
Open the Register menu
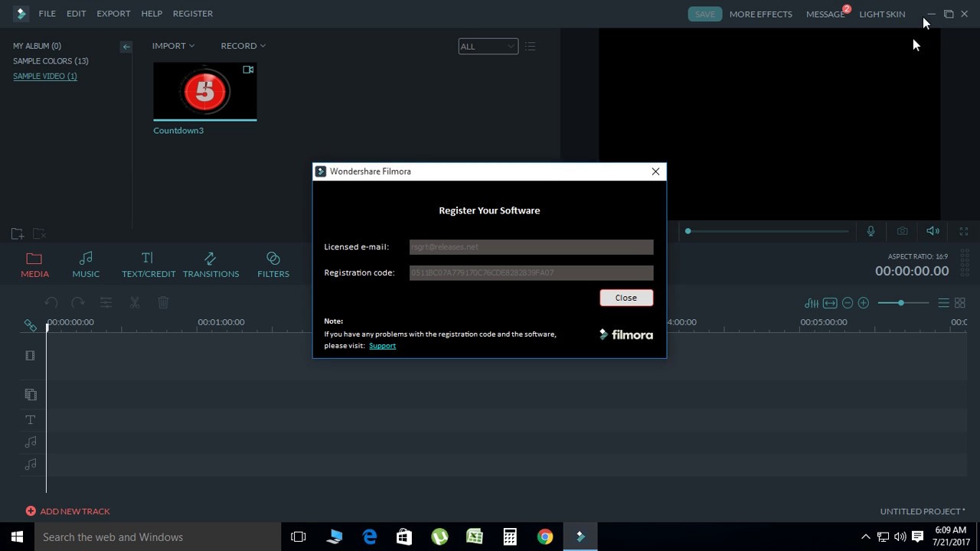(x=193, y=14)
